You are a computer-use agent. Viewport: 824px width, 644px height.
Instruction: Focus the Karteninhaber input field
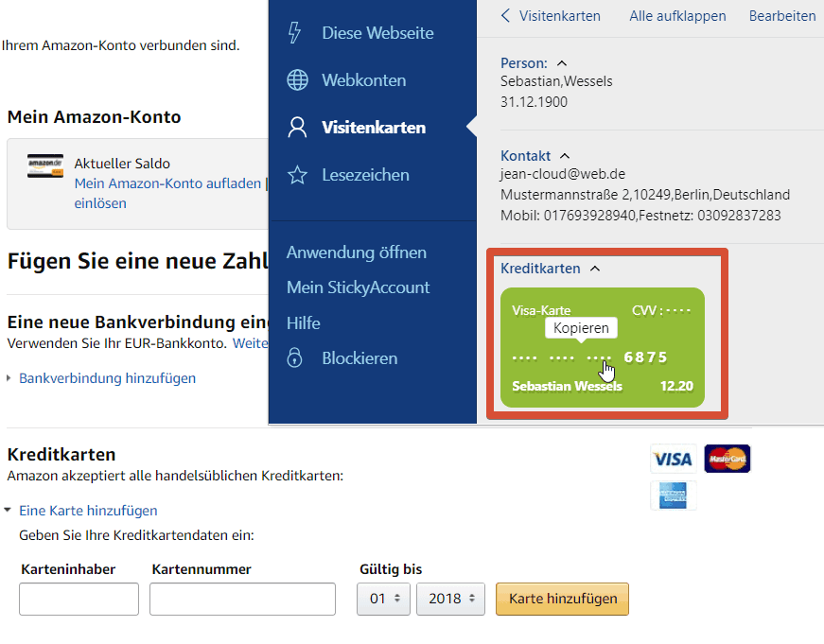coord(79,599)
